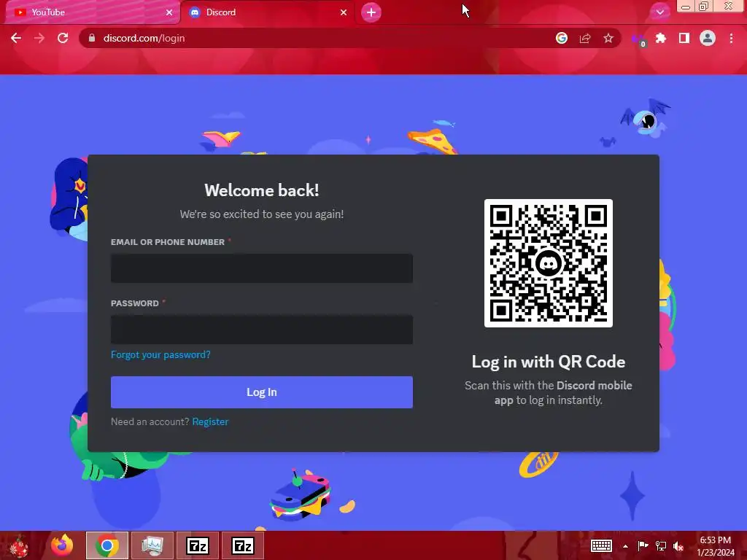The image size is (747, 560).
Task: Close the YouTube tab
Action: pos(169,12)
